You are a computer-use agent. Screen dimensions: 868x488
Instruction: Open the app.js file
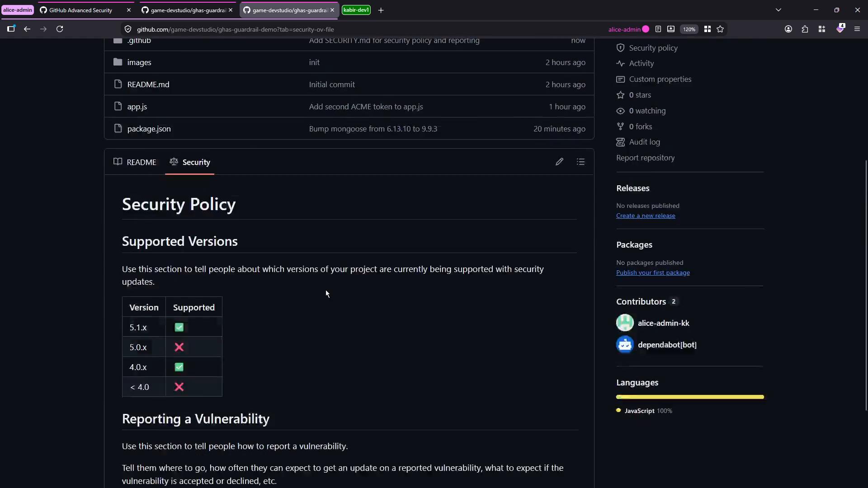pyautogui.click(x=137, y=107)
